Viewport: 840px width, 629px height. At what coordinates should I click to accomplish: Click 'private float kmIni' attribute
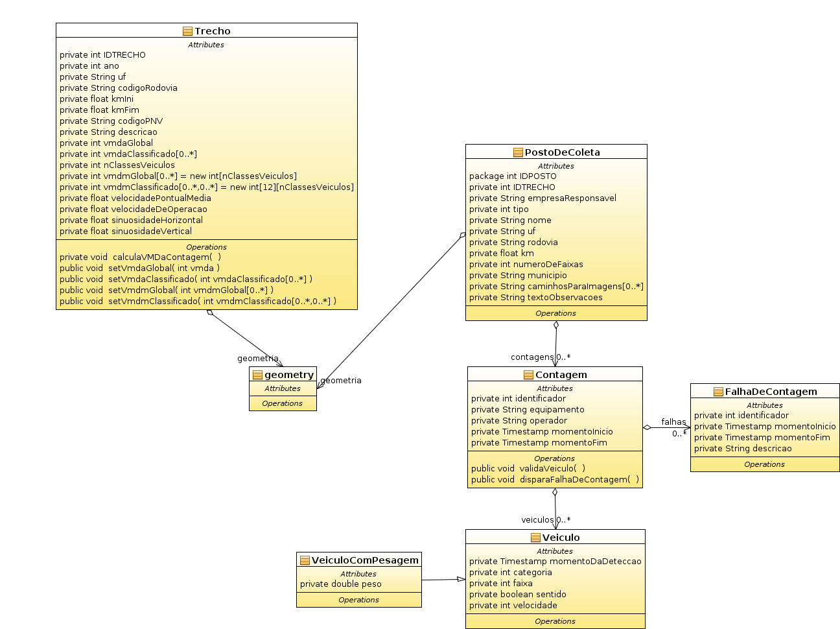click(x=97, y=99)
